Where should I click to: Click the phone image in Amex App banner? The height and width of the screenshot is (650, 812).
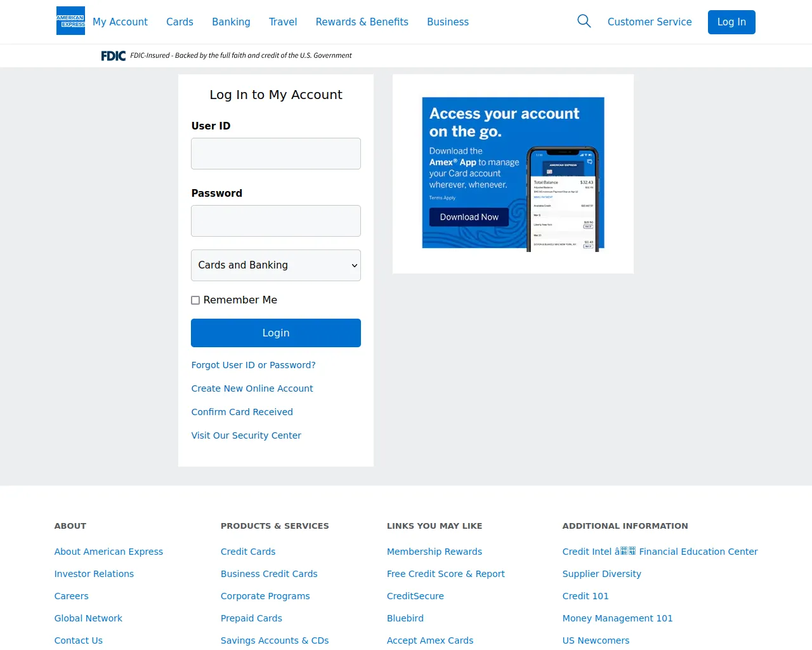point(563,199)
